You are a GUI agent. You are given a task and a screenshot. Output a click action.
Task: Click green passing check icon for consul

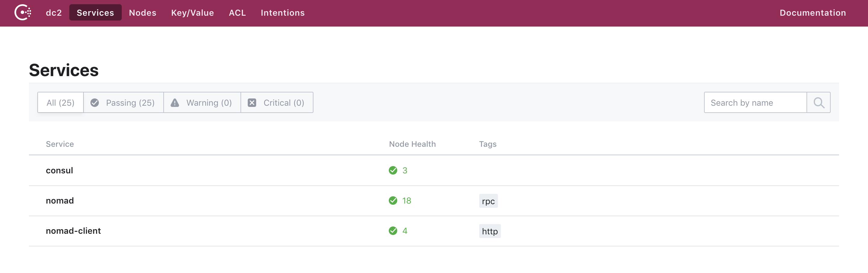393,170
